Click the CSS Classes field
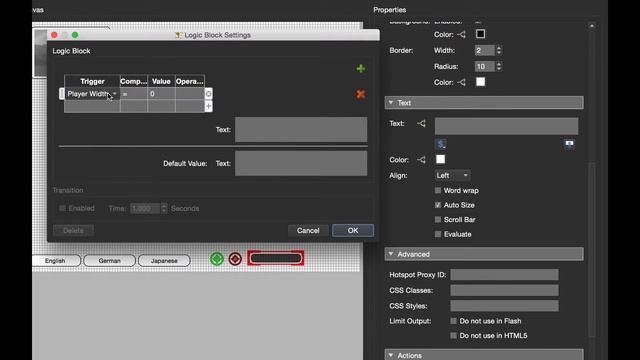The image size is (640, 360). pos(504,290)
